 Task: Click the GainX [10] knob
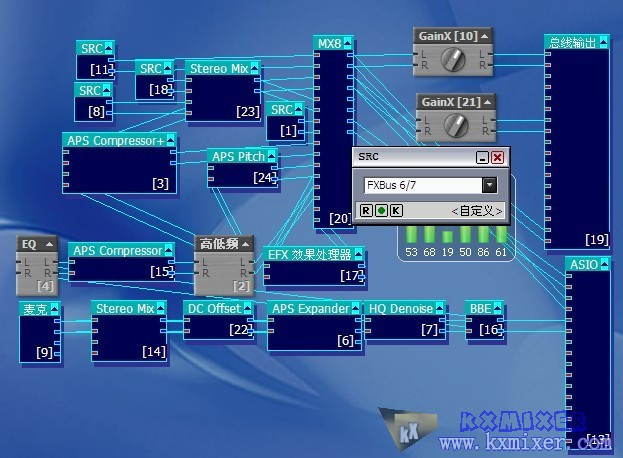click(453, 62)
